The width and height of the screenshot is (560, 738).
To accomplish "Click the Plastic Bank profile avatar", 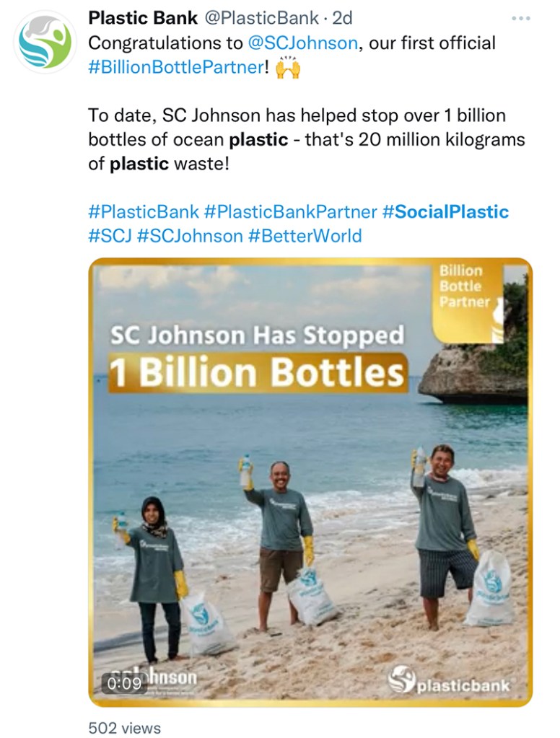I will [45, 43].
